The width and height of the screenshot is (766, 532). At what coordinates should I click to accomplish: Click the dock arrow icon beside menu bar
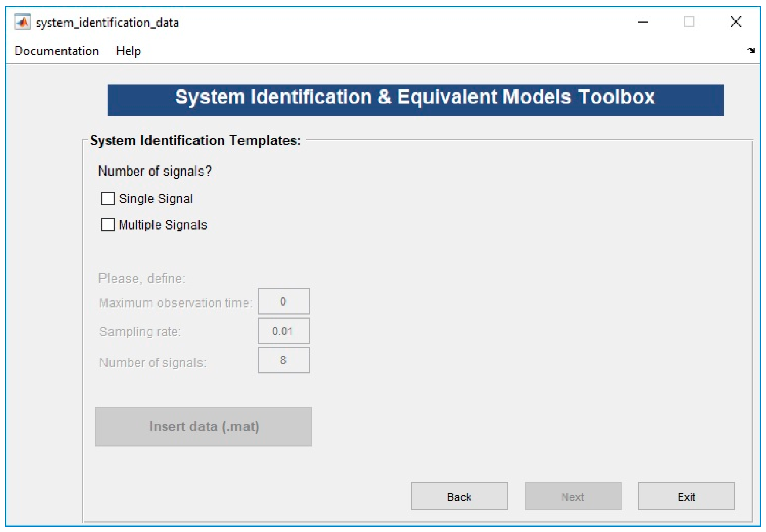[751, 50]
